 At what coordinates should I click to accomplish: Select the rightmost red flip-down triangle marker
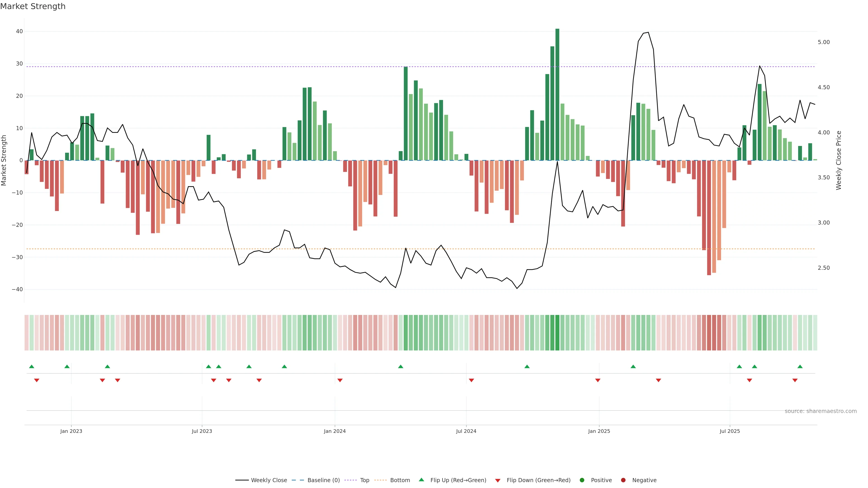coord(795,380)
